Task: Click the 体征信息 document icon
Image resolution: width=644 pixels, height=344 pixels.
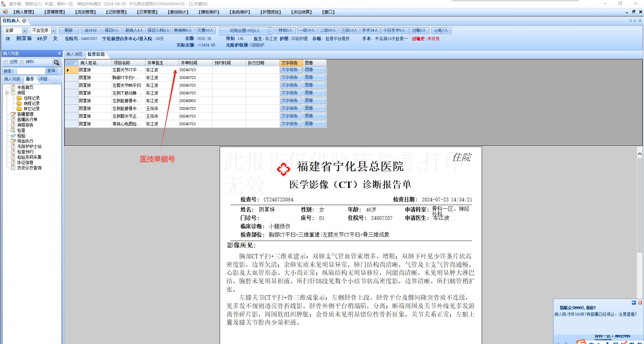Action: tap(13, 162)
